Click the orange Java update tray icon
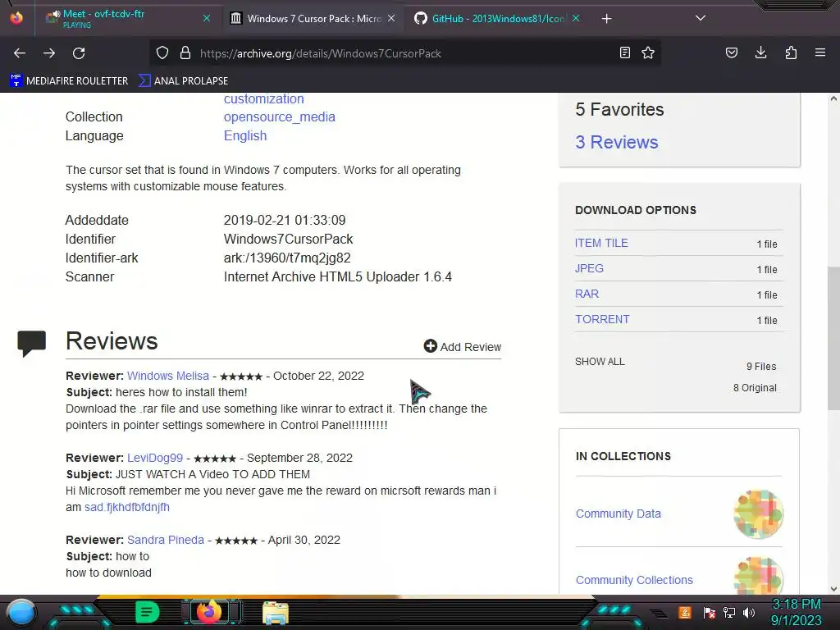 point(685,612)
